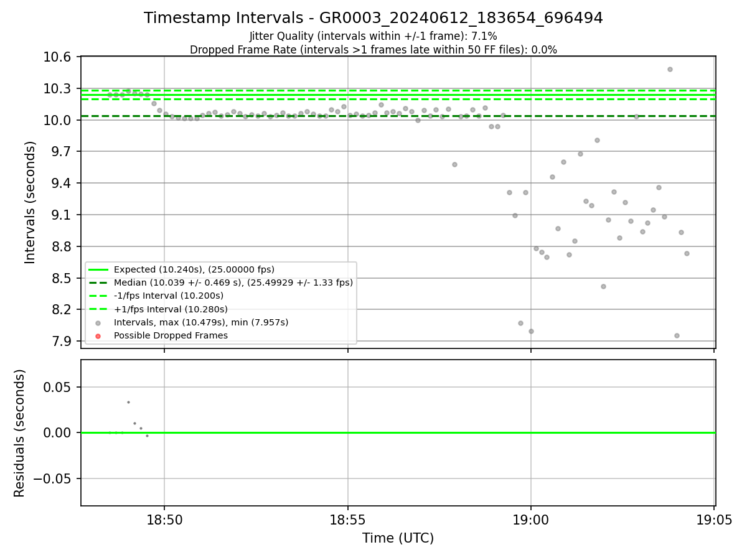The width and height of the screenshot is (747, 560).
Task: Select legend entry 'Expected (10.240s), (25.00000 fps)'
Action: coord(194,269)
